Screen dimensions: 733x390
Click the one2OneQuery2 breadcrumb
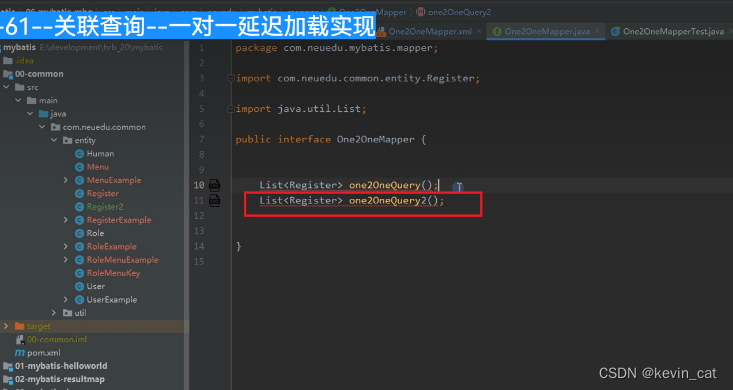tap(459, 12)
